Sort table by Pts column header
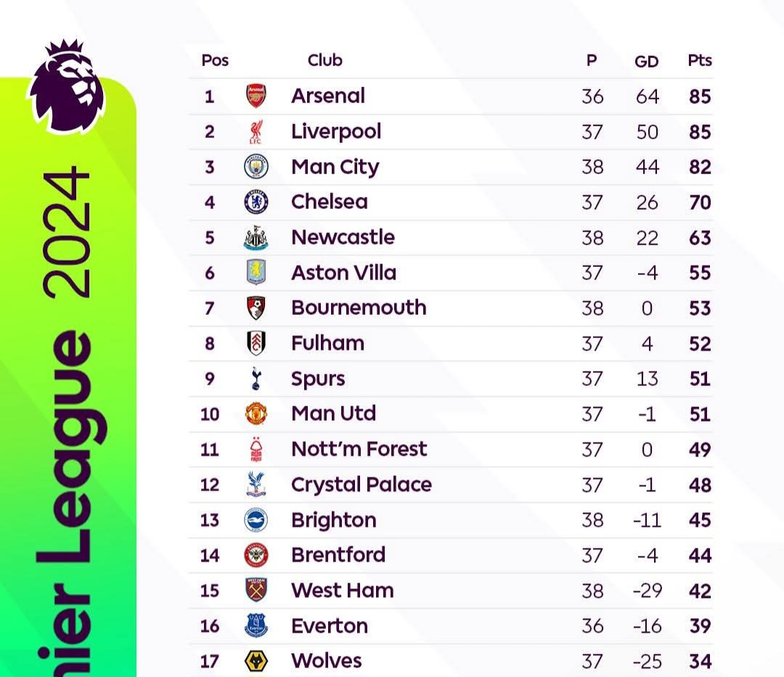The image size is (784, 677). 700,60
